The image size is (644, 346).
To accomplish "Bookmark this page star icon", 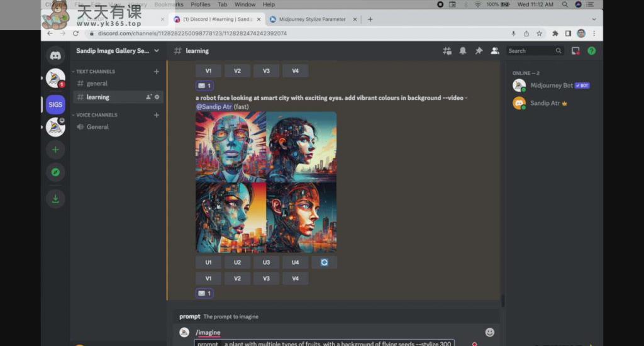I will [x=539, y=34].
